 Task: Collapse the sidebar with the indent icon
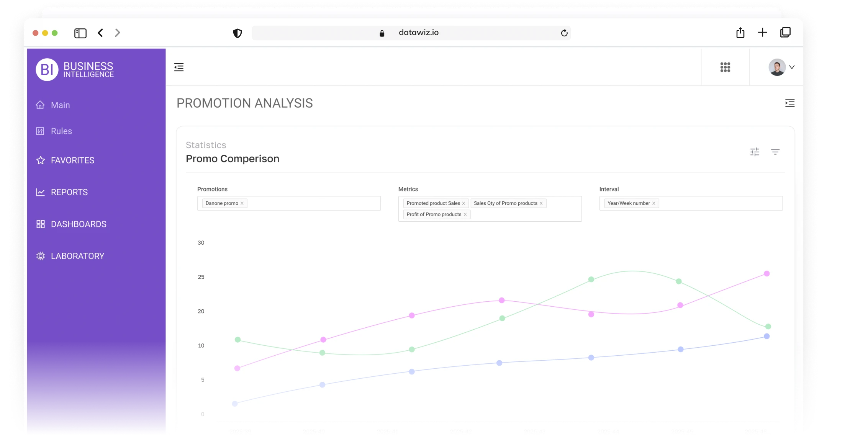point(179,67)
